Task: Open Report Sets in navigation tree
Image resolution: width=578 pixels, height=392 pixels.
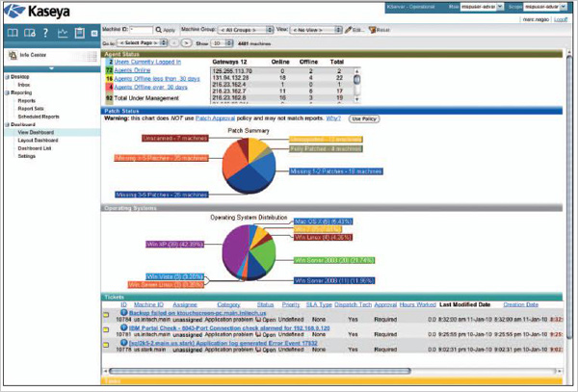Action: pyautogui.click(x=31, y=109)
